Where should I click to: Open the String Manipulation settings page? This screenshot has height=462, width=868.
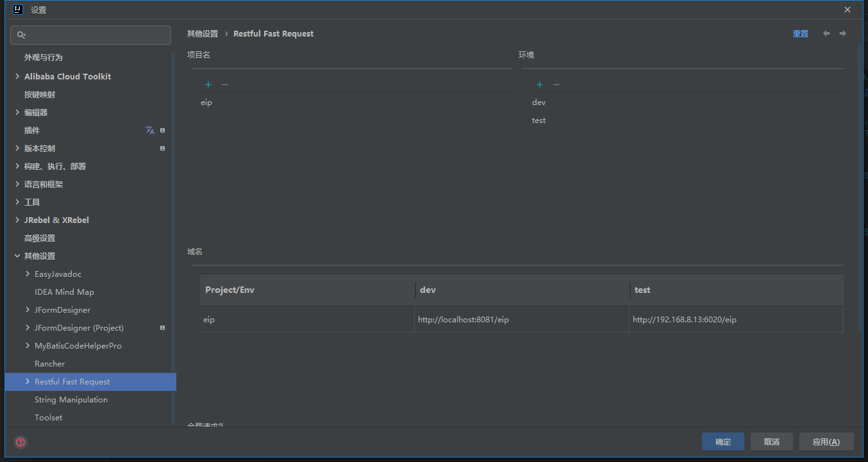[71, 399]
